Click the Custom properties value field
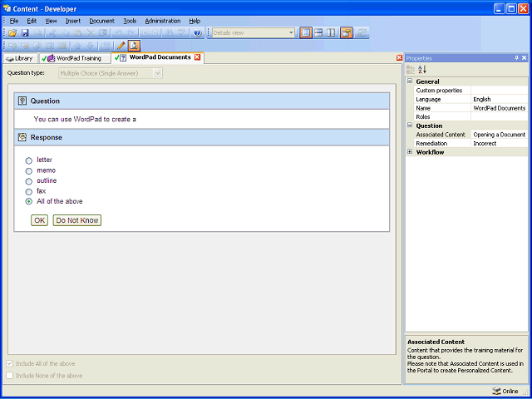The image size is (532, 399). [499, 91]
